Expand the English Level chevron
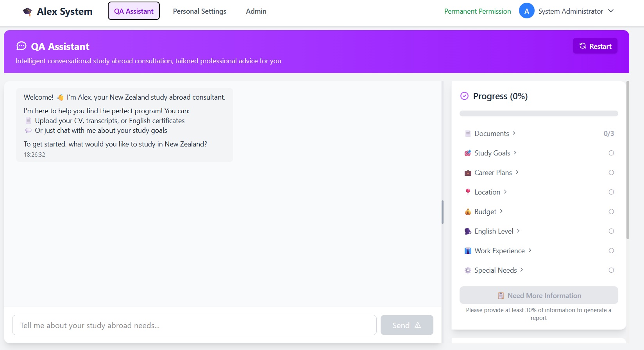Viewport: 644px width, 350px height. 518,231
